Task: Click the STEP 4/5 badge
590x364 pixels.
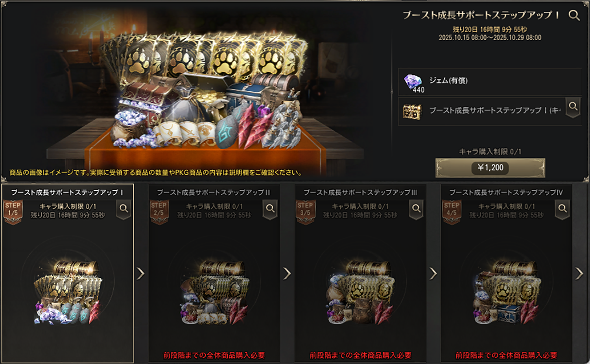Action: 452,212
